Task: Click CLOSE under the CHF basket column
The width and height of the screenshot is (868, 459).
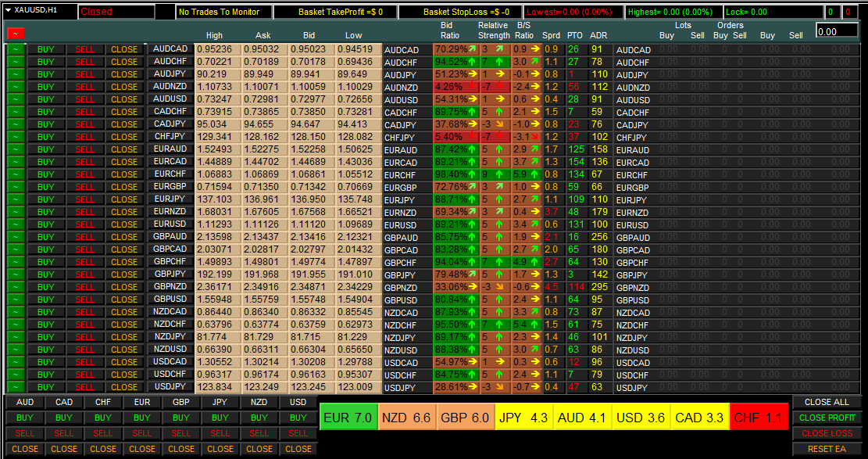Action: [103, 449]
